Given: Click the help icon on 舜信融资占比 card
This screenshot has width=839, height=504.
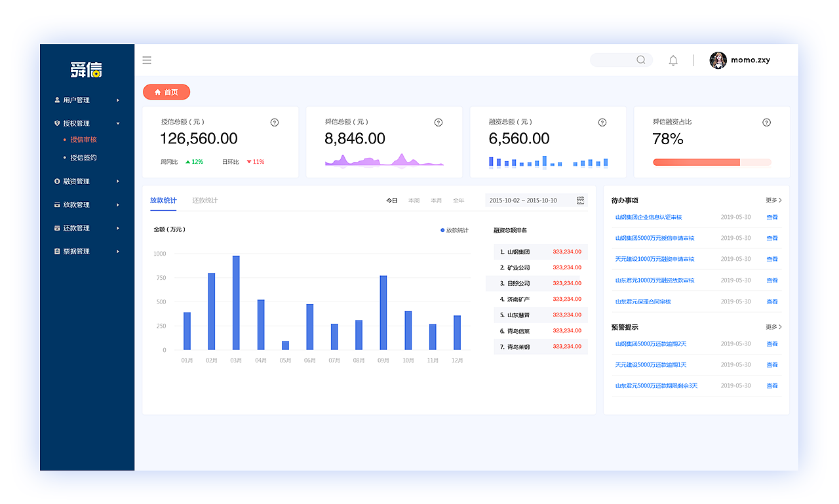Looking at the screenshot, I should 766,123.
